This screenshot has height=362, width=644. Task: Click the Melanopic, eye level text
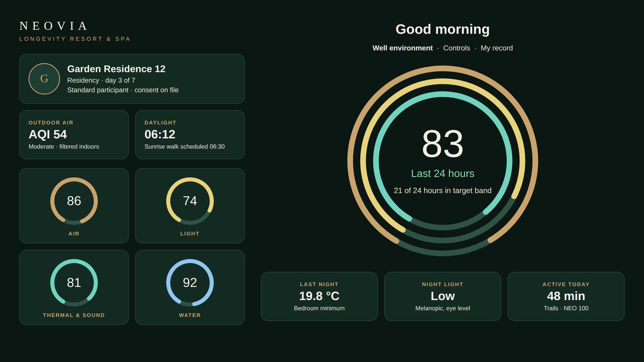coord(443,309)
